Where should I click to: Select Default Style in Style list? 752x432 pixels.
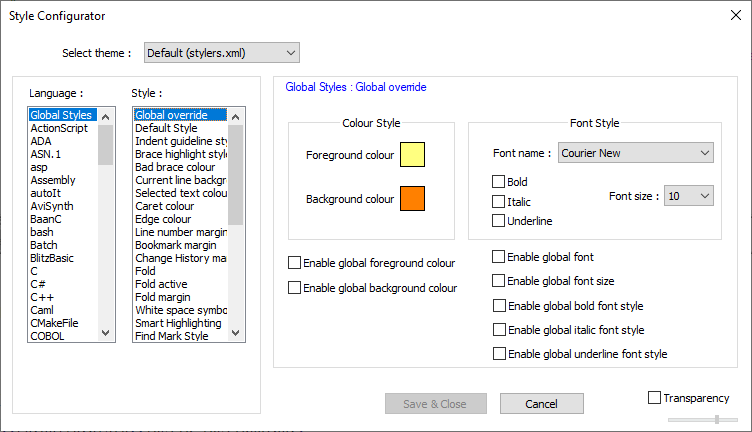click(x=180, y=128)
